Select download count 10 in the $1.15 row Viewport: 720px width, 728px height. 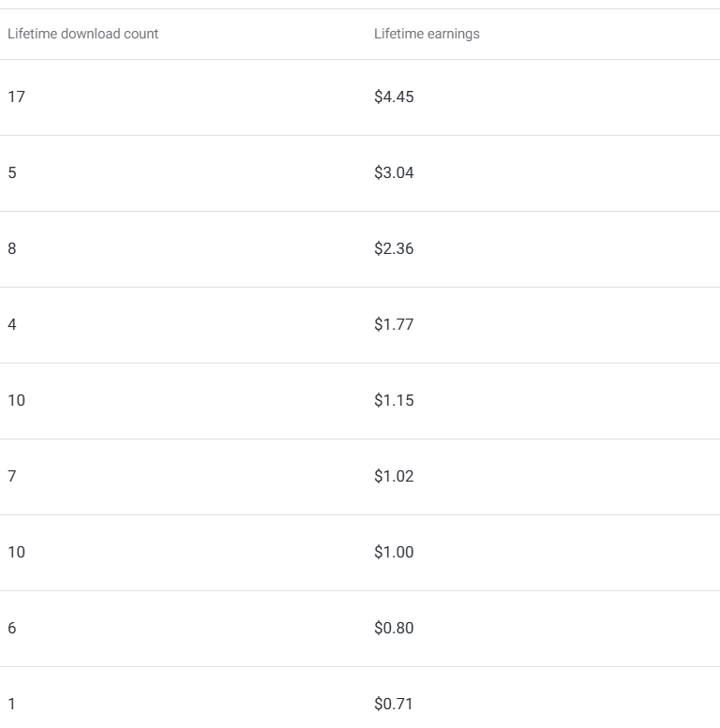pyautogui.click(x=16, y=400)
